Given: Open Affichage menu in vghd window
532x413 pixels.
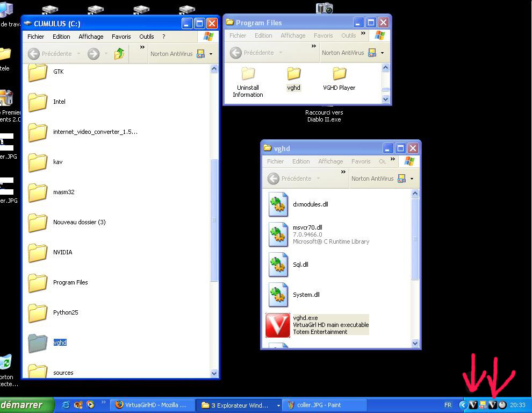Looking at the screenshot, I should pyautogui.click(x=330, y=161).
